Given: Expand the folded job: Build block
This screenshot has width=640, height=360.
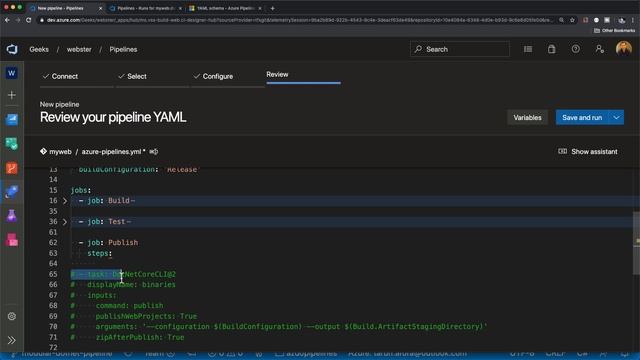Looking at the screenshot, I should (x=64, y=201).
